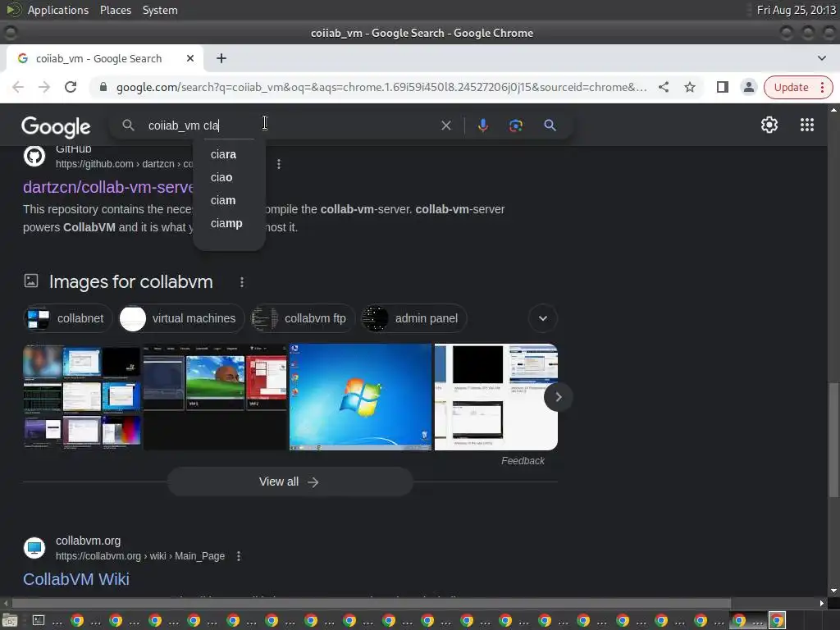The image size is (840, 630).
Task: Open the Applications menu
Action: click(58, 10)
